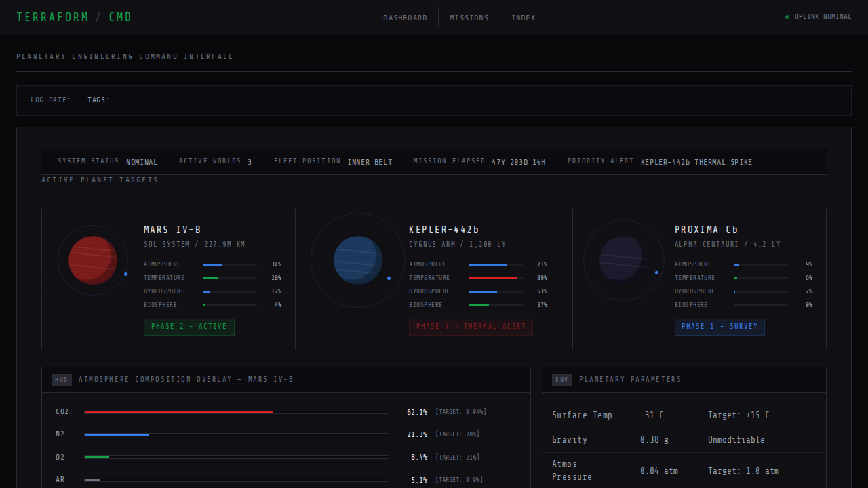The height and width of the screenshot is (488, 868).
Task: Click the Kepler-442b temperature progress bar
Action: coord(495,278)
